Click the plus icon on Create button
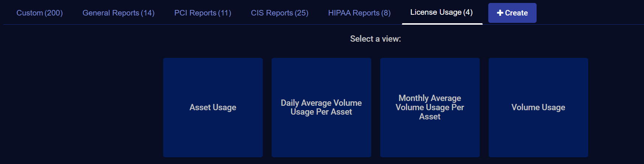 (x=500, y=13)
